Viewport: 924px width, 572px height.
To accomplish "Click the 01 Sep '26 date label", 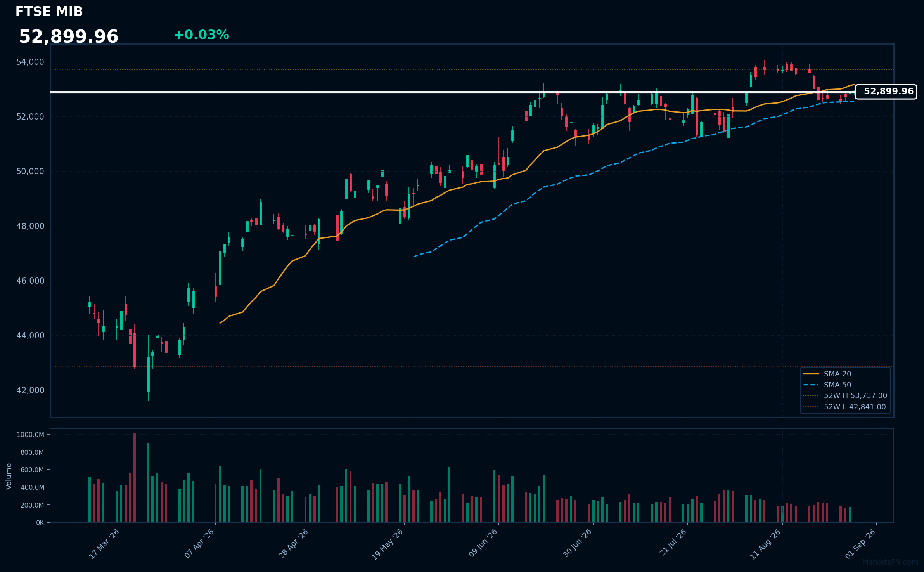I will tap(860, 544).
